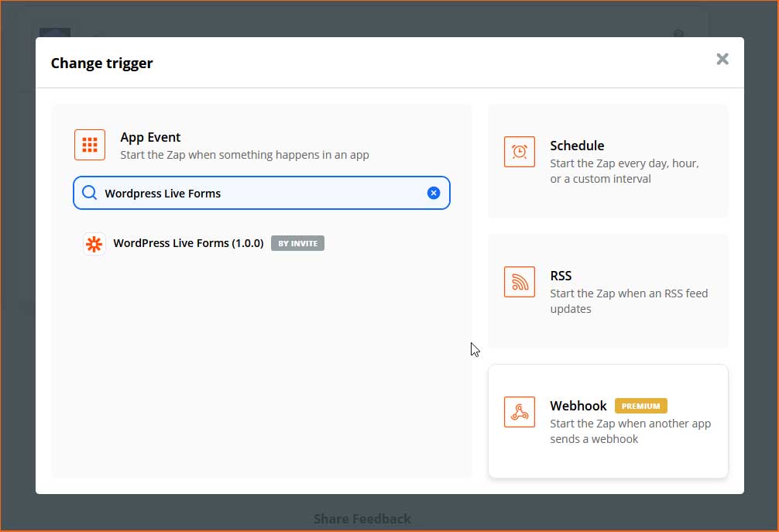Click the Schedule alarm clock icon
This screenshot has width=779, height=532.
coord(519,152)
